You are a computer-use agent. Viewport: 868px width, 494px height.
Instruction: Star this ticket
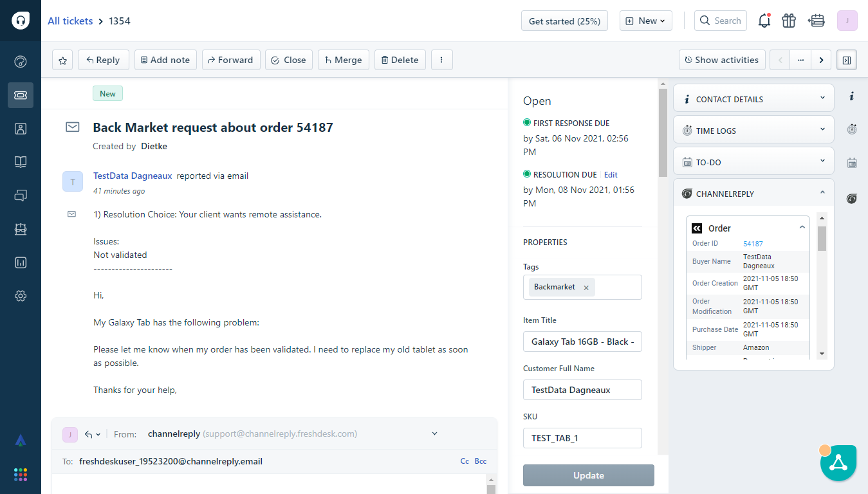[62, 60]
